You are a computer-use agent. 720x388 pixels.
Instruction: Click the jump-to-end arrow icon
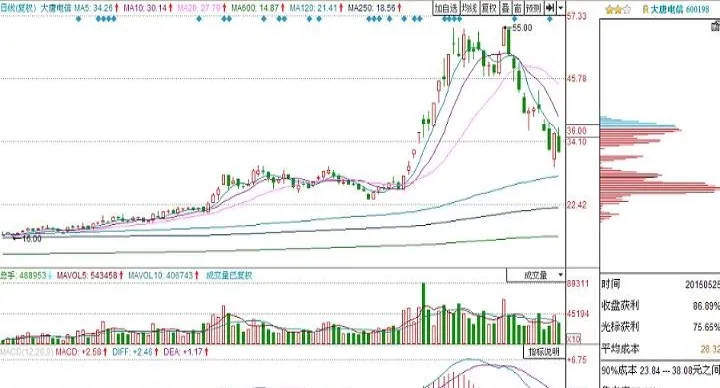click(550, 8)
